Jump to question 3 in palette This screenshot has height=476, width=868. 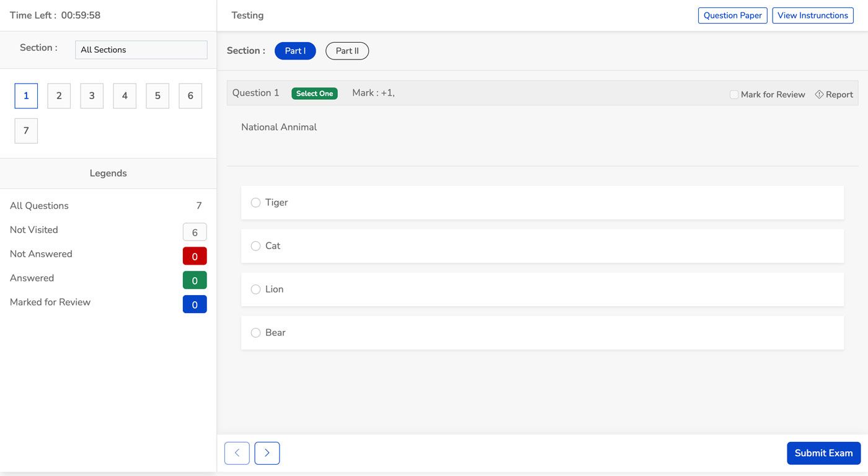[x=92, y=96]
